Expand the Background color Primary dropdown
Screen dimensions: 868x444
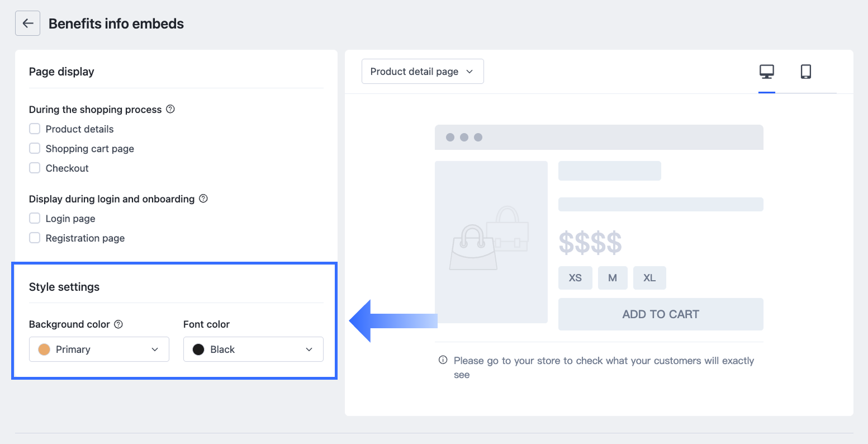(99, 349)
